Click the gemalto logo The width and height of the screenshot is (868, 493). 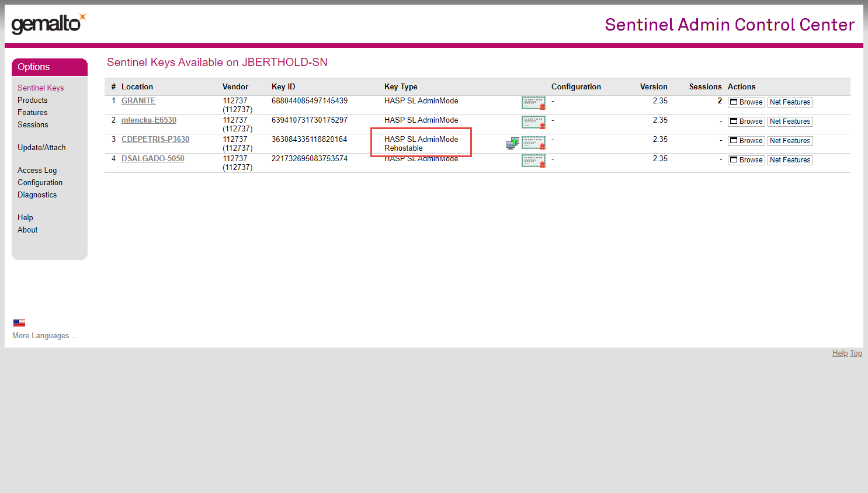(x=49, y=23)
